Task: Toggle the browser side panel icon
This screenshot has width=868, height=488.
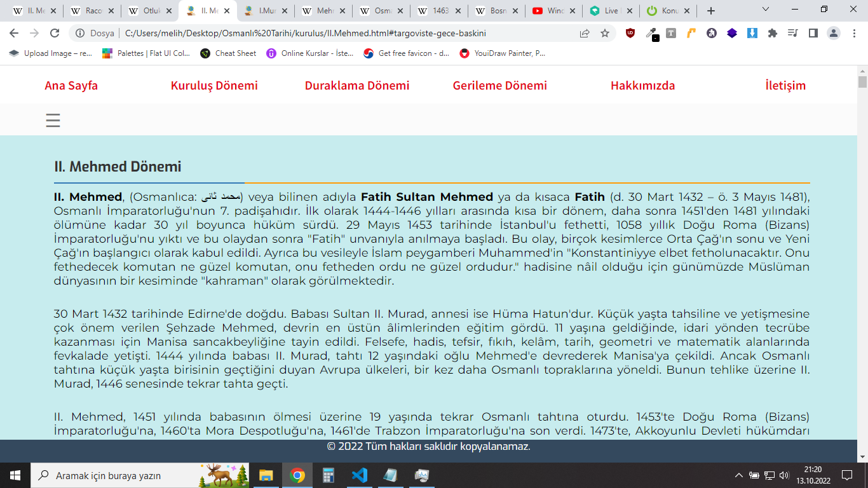Action: pos(813,33)
